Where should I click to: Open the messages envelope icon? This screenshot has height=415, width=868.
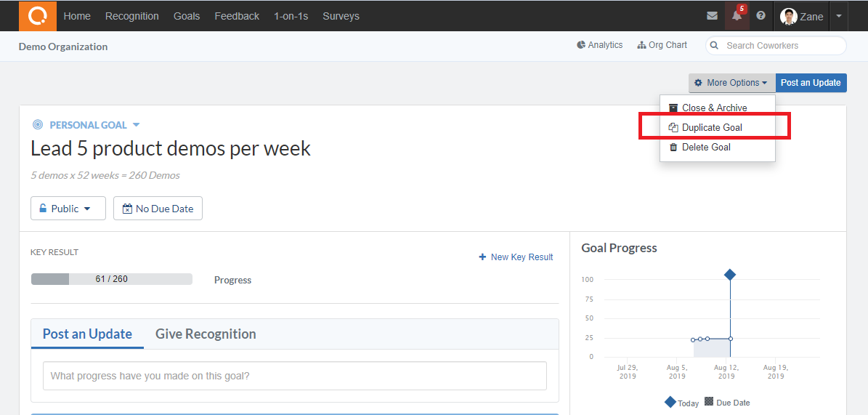pyautogui.click(x=712, y=16)
